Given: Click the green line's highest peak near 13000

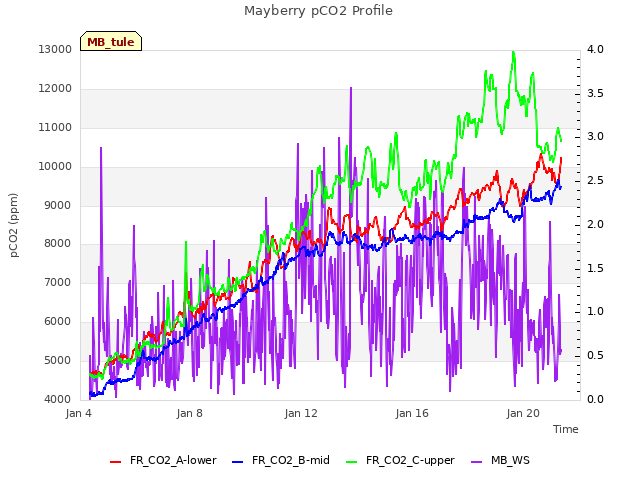Looking at the screenshot, I should point(513,53).
